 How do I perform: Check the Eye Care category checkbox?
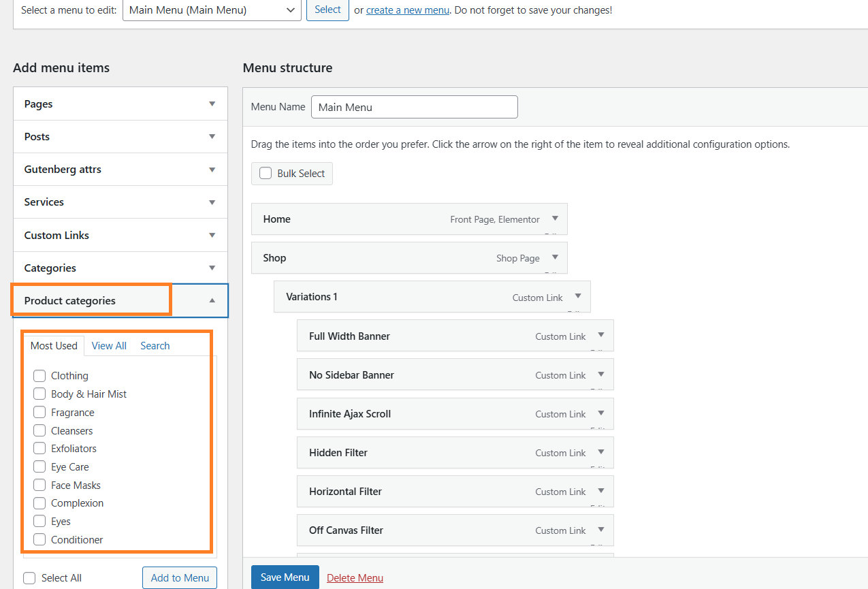pos(39,467)
